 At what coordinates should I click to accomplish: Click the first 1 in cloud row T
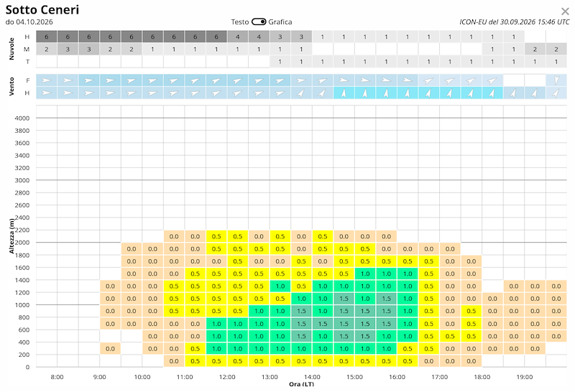[280, 62]
